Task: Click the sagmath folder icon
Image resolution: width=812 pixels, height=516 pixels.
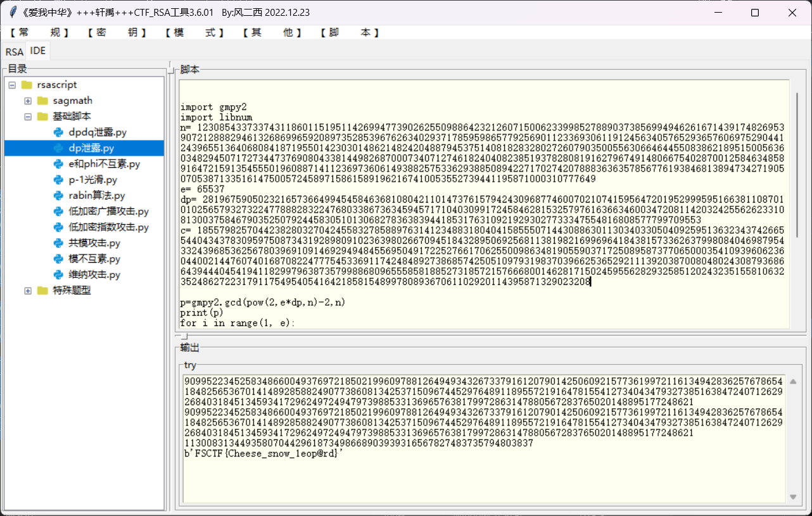Action: [42, 101]
